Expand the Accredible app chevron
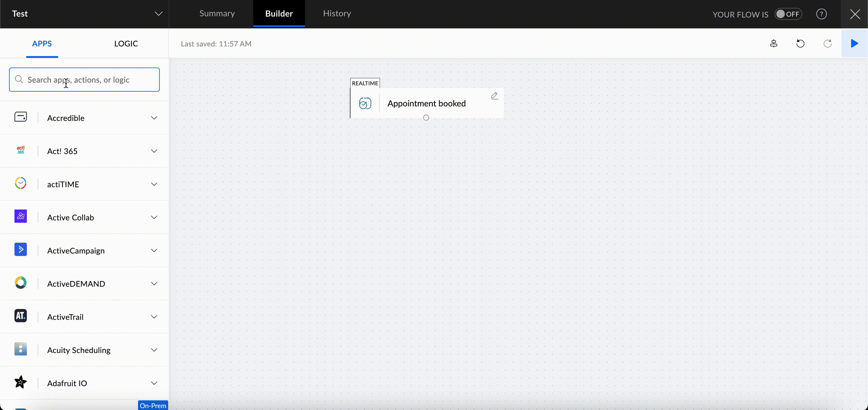This screenshot has height=410, width=868. pyautogui.click(x=154, y=118)
